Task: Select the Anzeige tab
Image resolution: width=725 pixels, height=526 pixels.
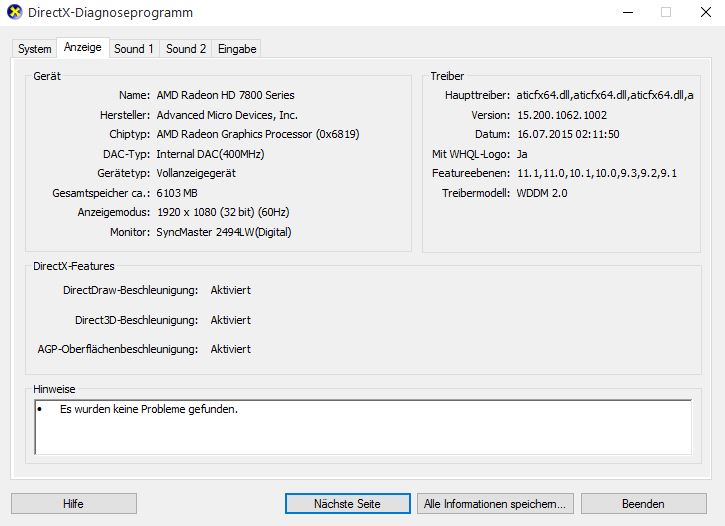Action: coord(83,47)
